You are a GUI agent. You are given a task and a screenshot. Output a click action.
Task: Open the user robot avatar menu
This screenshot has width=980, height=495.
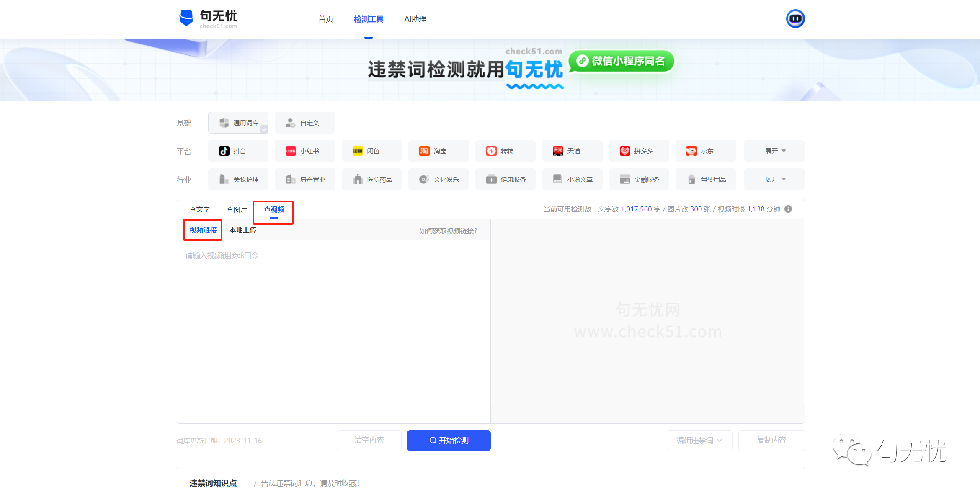pyautogui.click(x=795, y=19)
